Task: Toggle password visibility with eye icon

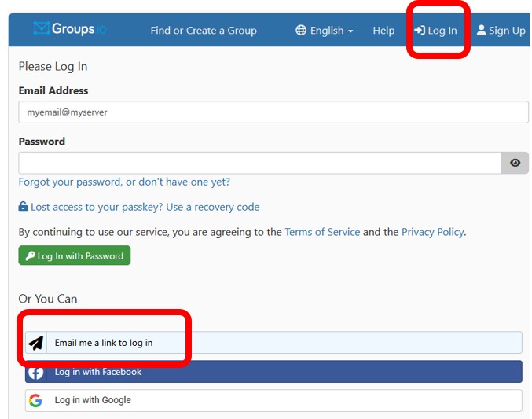Action: (515, 163)
